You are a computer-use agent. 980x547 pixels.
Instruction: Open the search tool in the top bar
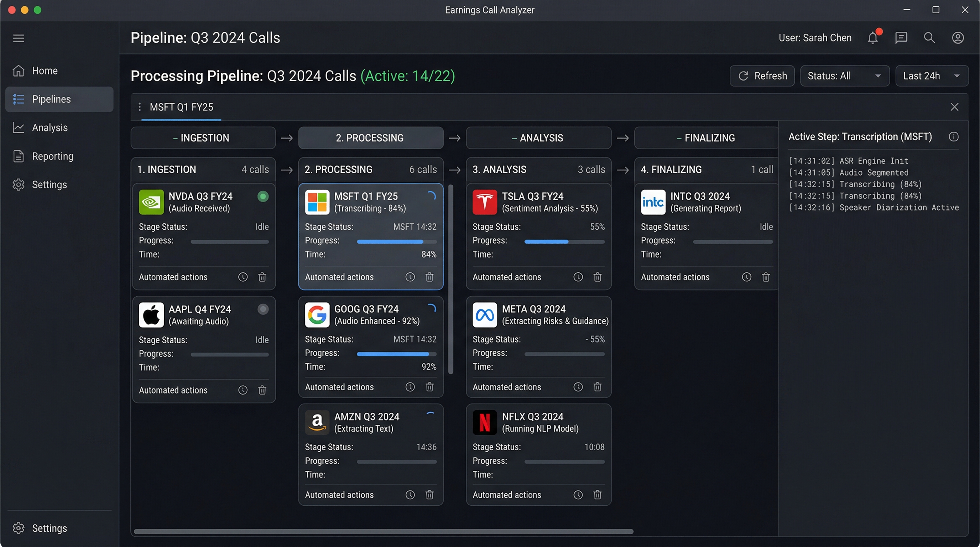point(929,38)
